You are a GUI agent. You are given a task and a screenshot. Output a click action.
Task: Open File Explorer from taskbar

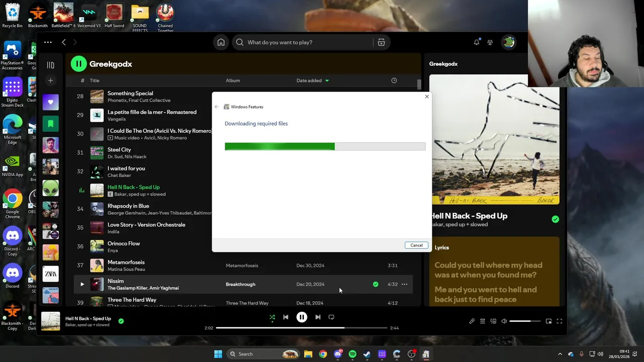click(x=308, y=354)
